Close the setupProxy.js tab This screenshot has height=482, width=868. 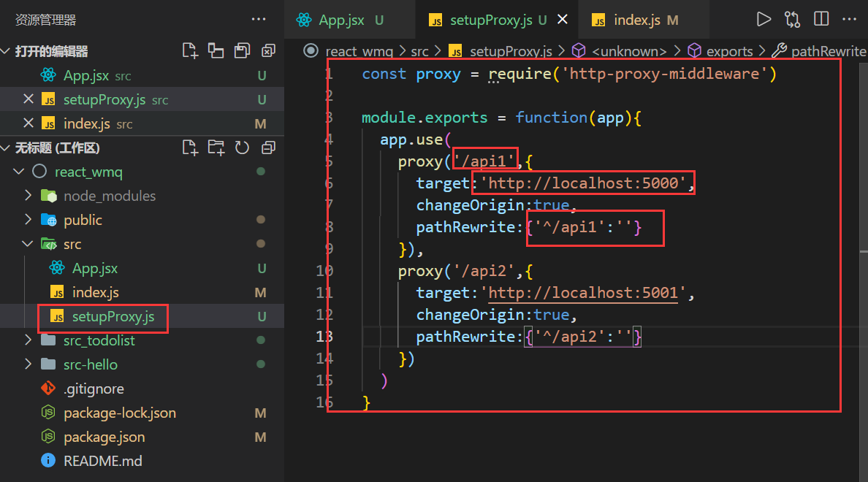coord(563,20)
